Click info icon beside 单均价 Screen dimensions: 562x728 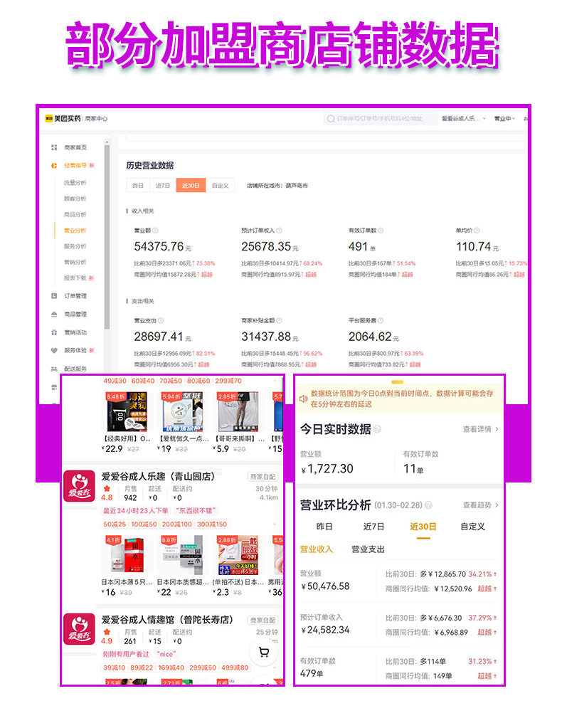(477, 231)
